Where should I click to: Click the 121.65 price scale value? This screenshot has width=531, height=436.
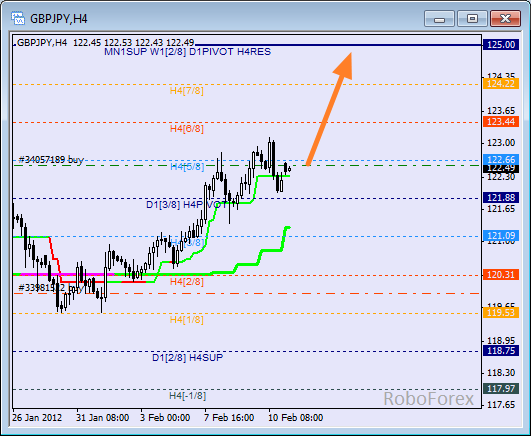pyautogui.click(x=501, y=209)
